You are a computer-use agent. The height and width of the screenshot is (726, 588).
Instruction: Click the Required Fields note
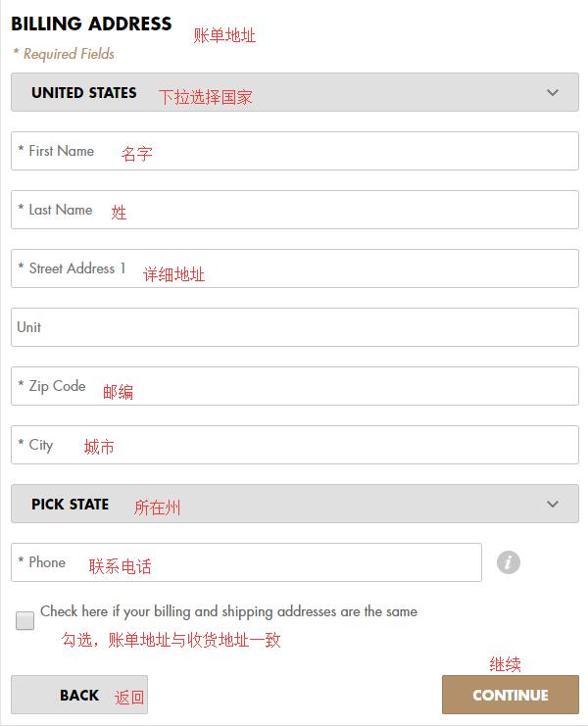coord(64,54)
